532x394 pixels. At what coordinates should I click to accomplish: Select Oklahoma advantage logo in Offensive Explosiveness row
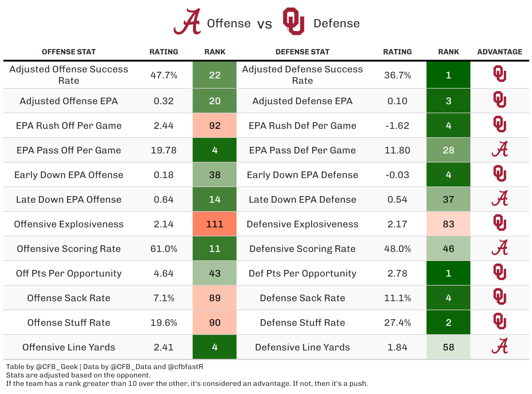pyautogui.click(x=500, y=223)
